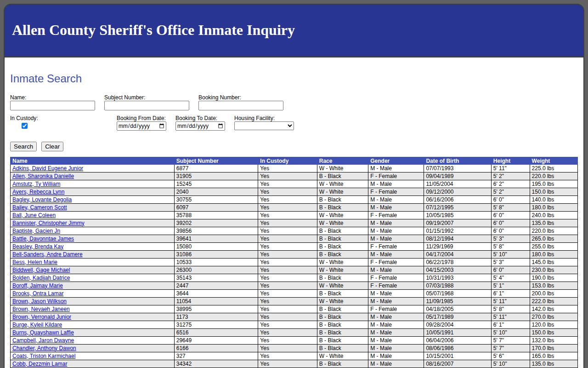This screenshot has width=588, height=368.
Task: Open record for Bagley, Lovante Degolia
Action: (42, 200)
